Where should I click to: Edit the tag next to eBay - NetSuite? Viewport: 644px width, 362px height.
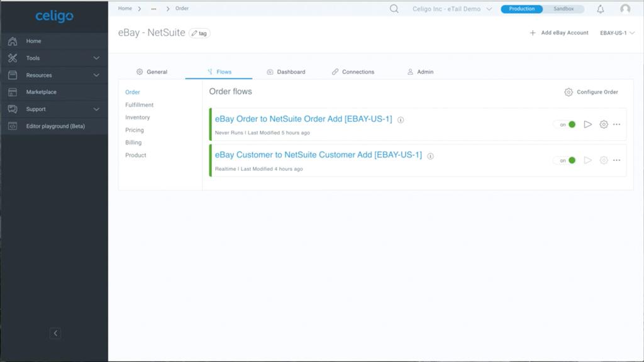pos(199,33)
